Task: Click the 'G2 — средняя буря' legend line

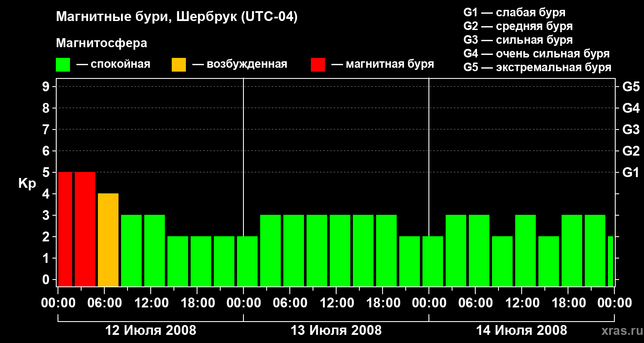Action: point(518,26)
